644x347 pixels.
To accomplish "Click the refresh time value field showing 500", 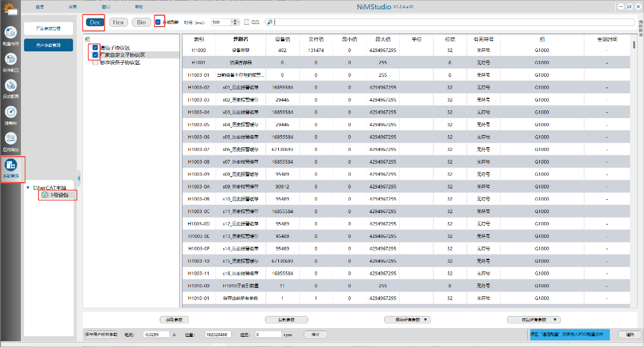I will click(x=221, y=22).
